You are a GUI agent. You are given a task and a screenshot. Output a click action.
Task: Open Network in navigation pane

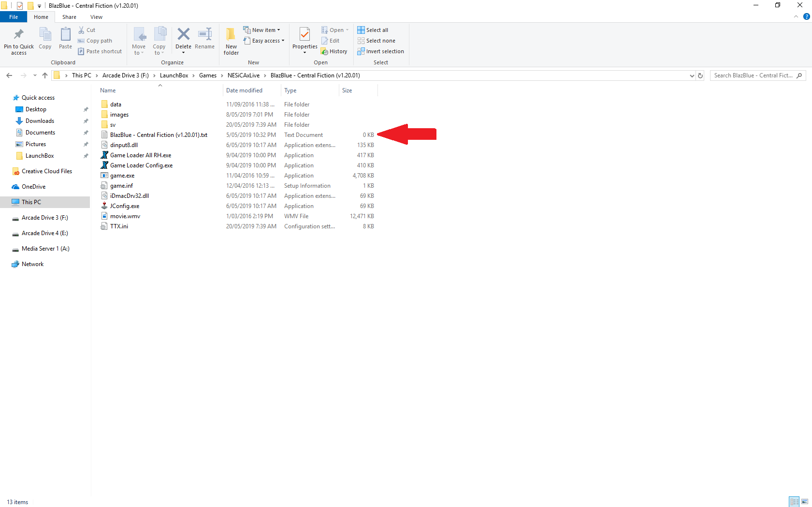click(x=32, y=264)
